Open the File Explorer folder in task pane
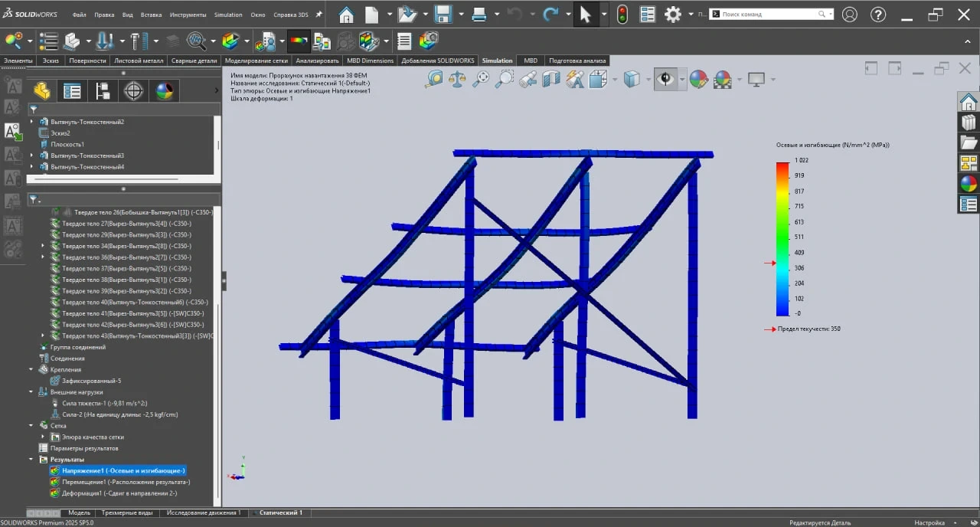The image size is (980, 527). click(969, 142)
